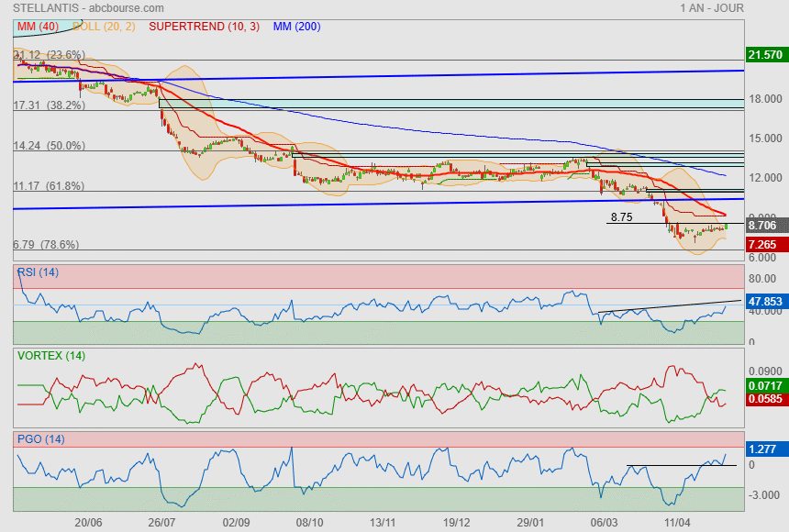Click the 13/11 date on time axis
Screen dimensions: 789x532
tap(383, 522)
